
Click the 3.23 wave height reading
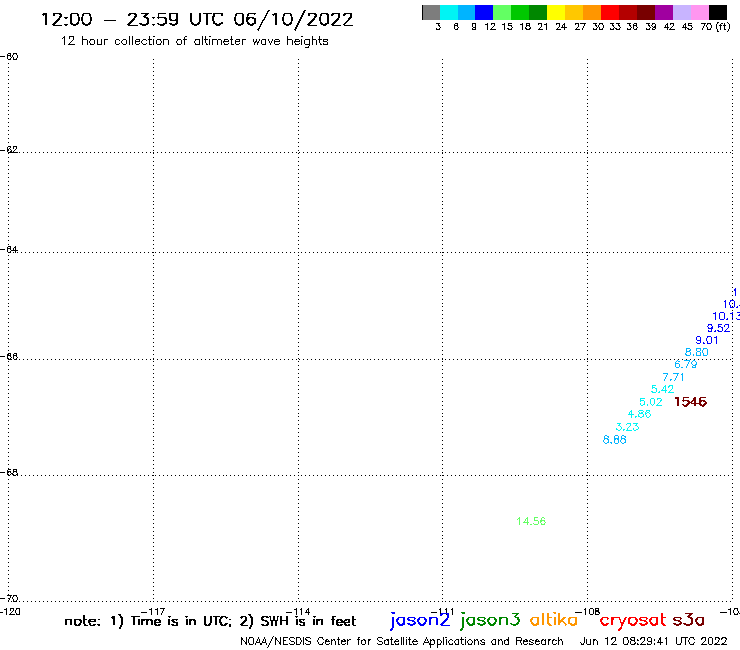pyautogui.click(x=628, y=427)
